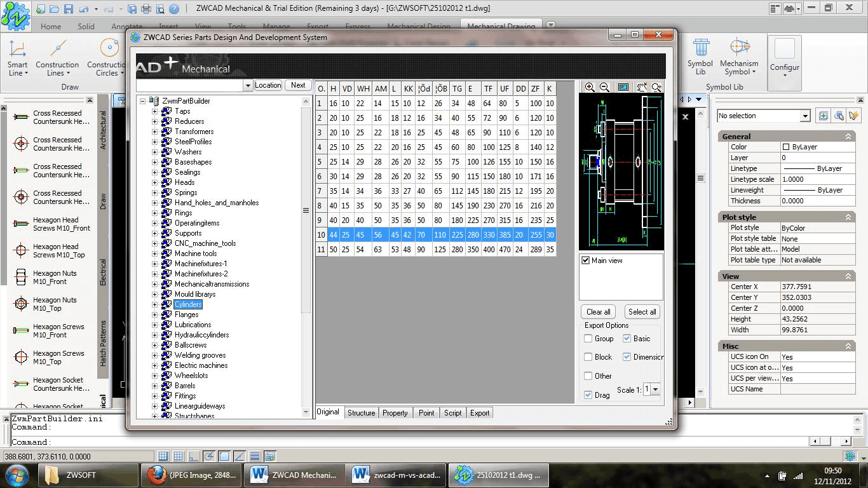Click the select objects icon in Properties panel

point(839,116)
